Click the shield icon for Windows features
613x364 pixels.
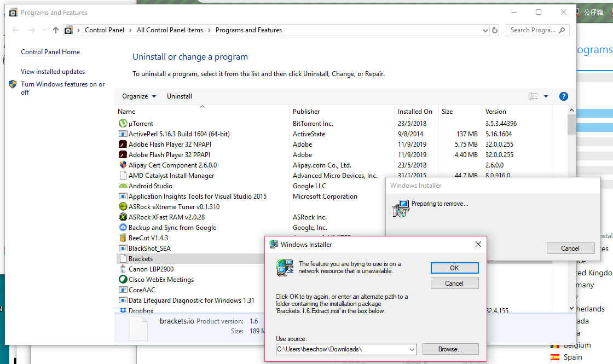click(x=13, y=84)
